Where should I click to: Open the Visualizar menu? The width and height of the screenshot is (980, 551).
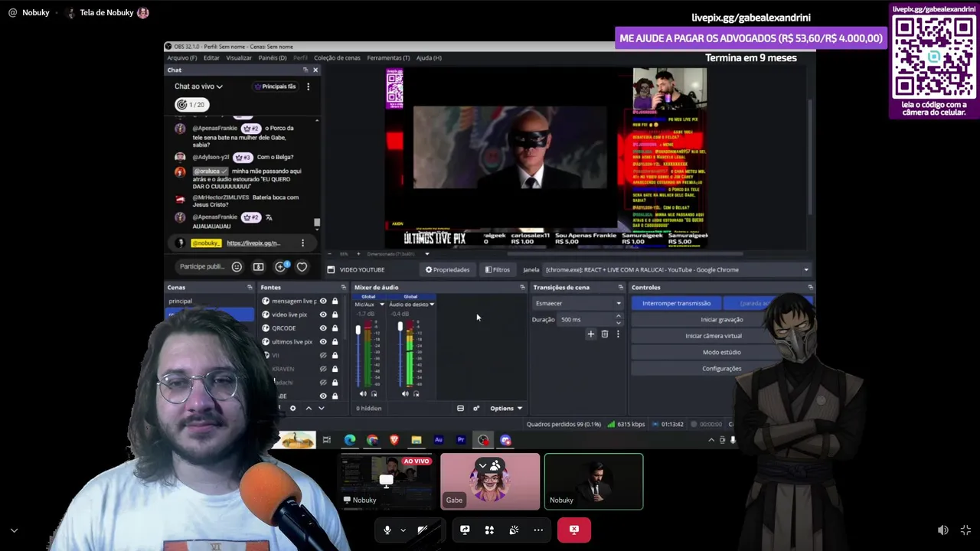tap(239, 57)
